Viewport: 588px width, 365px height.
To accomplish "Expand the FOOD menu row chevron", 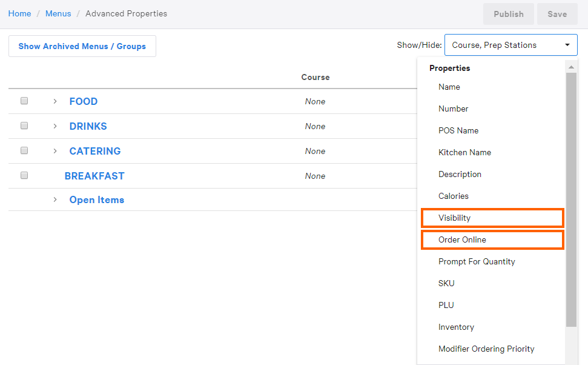I will (55, 101).
